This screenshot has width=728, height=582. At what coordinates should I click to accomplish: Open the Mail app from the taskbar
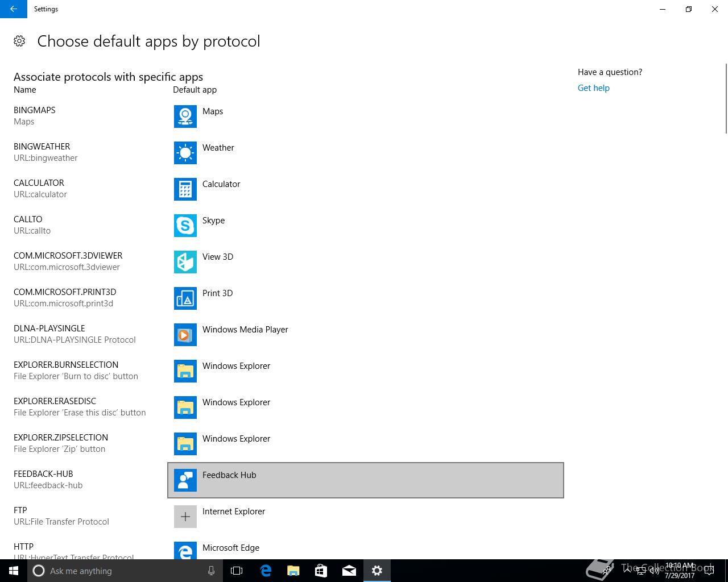click(x=349, y=571)
